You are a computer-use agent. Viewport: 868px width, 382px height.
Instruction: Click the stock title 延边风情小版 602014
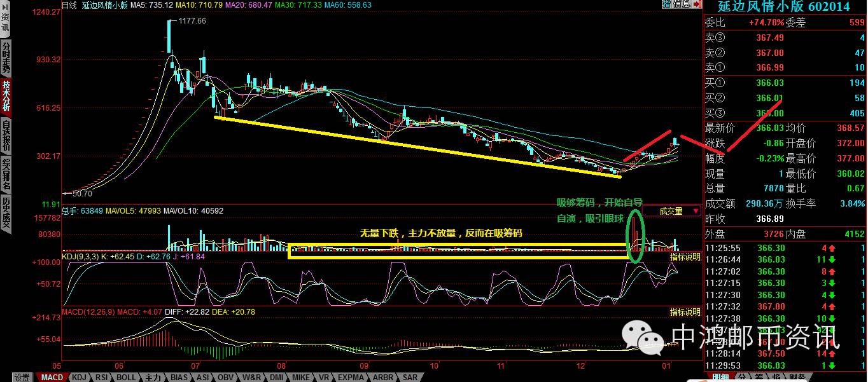[x=783, y=7]
